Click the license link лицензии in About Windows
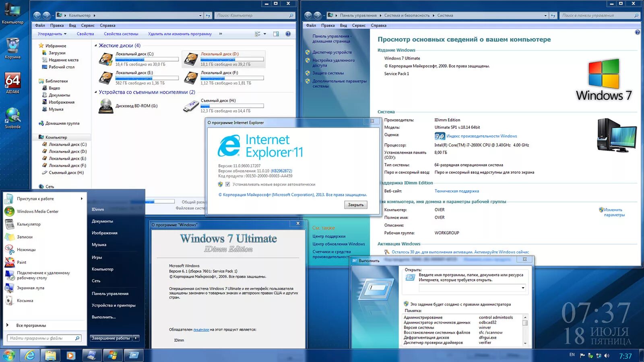644x362 pixels. (x=201, y=329)
